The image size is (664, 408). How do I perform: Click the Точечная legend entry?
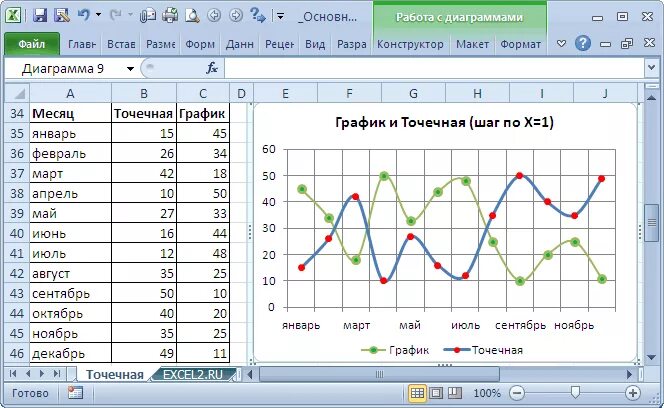tap(483, 350)
